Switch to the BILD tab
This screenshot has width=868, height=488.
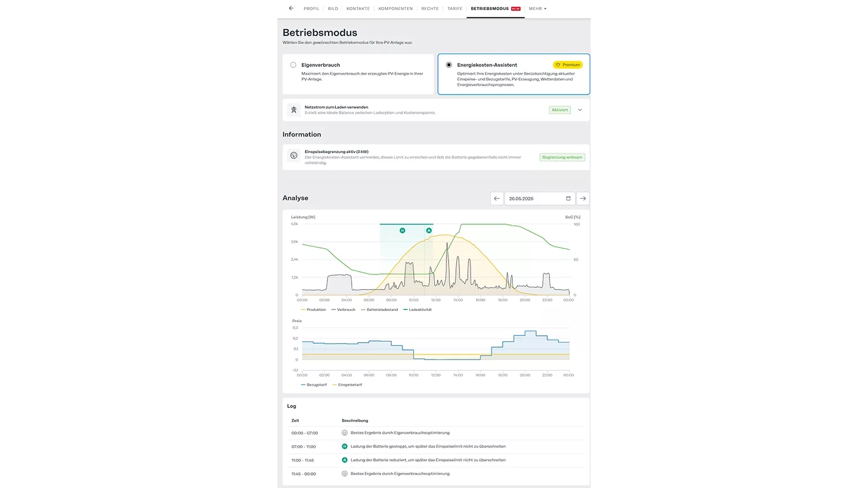tap(333, 8)
